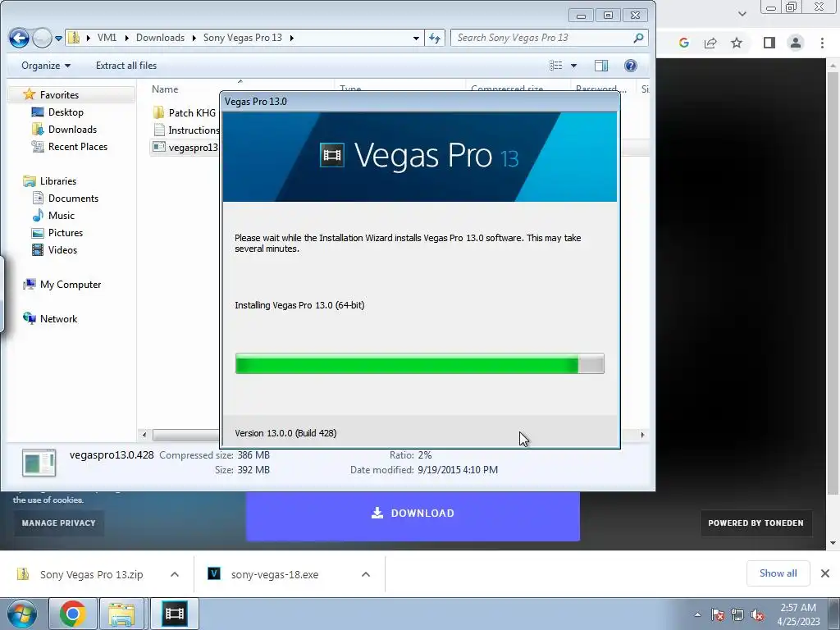Click the muted volume tray icon
Screen dimensions: 840x630
point(757,614)
